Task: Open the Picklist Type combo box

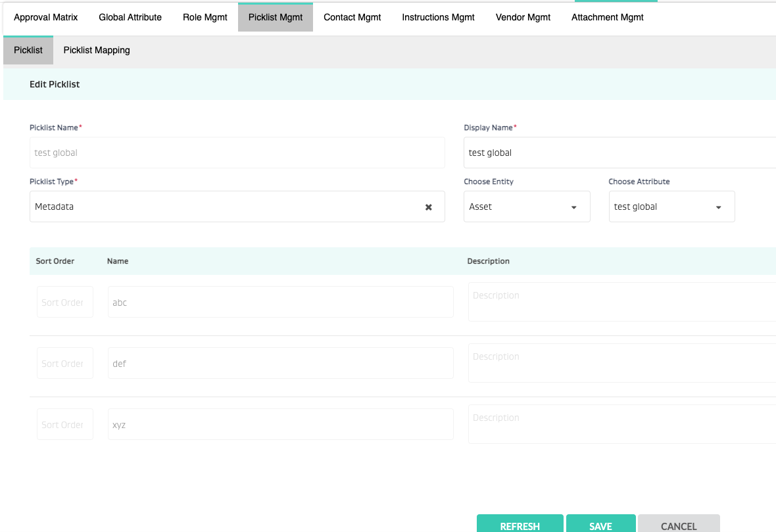Action: (x=224, y=206)
